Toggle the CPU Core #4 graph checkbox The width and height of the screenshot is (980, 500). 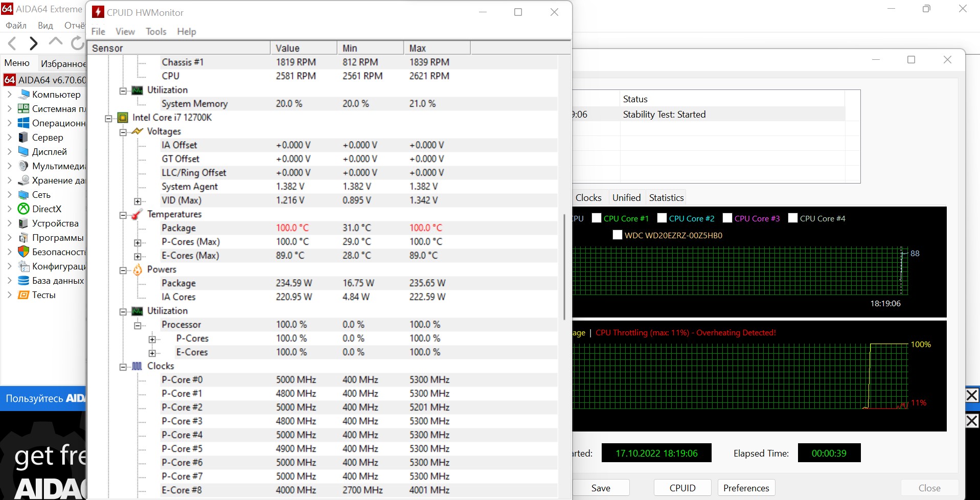(793, 218)
